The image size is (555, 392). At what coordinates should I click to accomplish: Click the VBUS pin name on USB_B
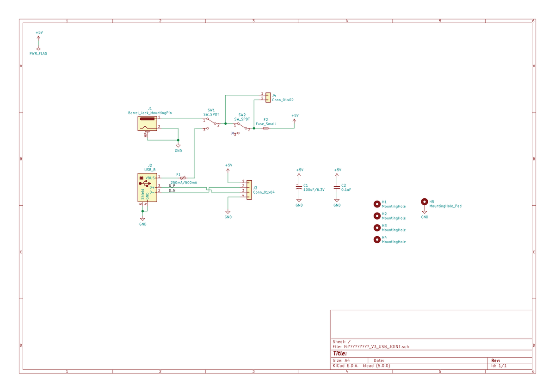coord(150,178)
